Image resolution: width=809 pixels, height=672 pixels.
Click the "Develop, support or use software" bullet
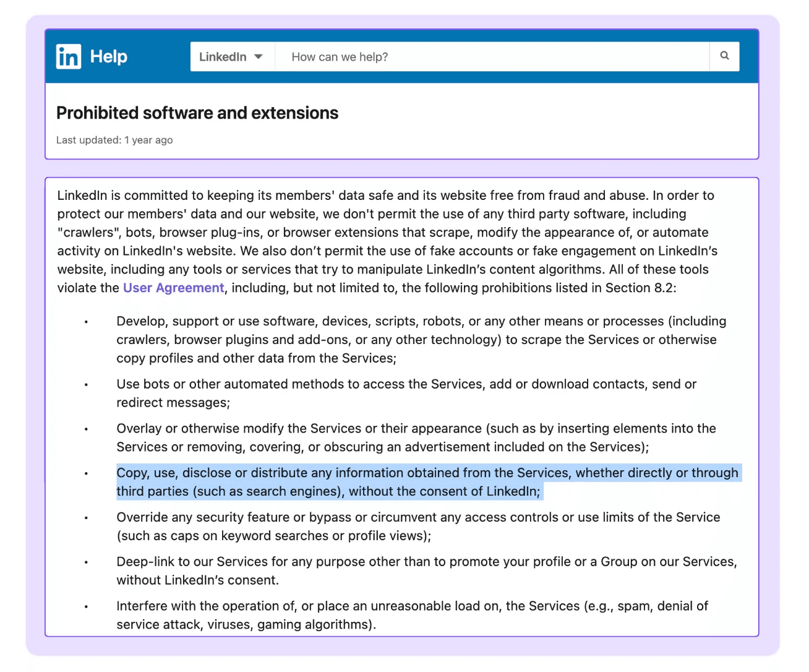tap(421, 340)
